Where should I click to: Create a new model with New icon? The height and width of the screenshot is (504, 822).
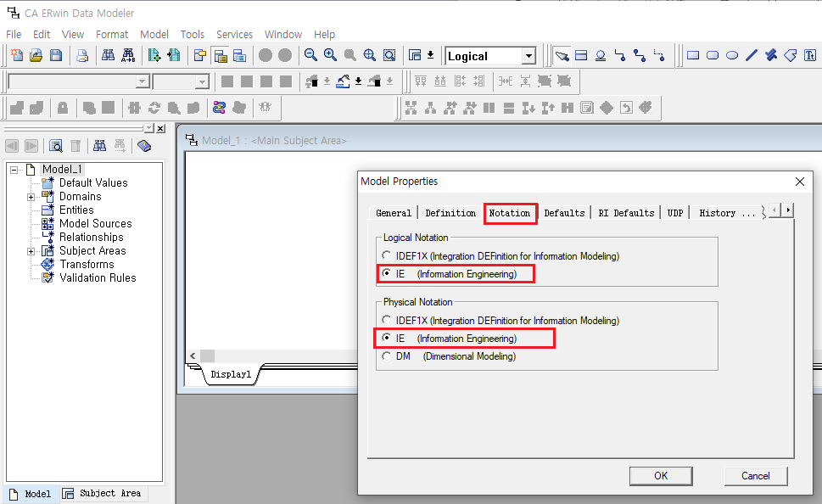(17, 55)
